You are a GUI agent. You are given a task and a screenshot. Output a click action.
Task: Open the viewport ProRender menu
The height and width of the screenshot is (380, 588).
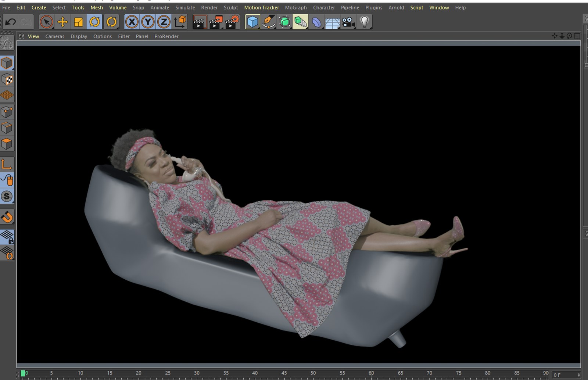tap(166, 36)
